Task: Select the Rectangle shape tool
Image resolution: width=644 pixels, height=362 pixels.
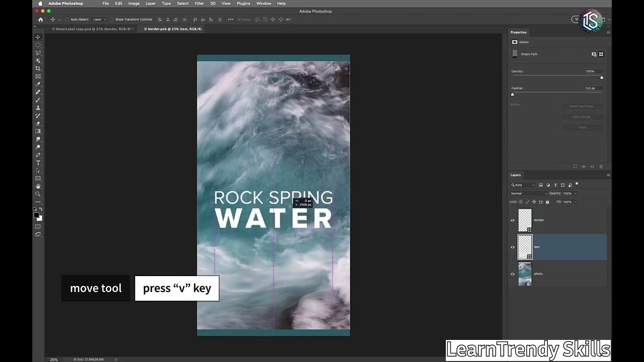Action: click(x=38, y=178)
